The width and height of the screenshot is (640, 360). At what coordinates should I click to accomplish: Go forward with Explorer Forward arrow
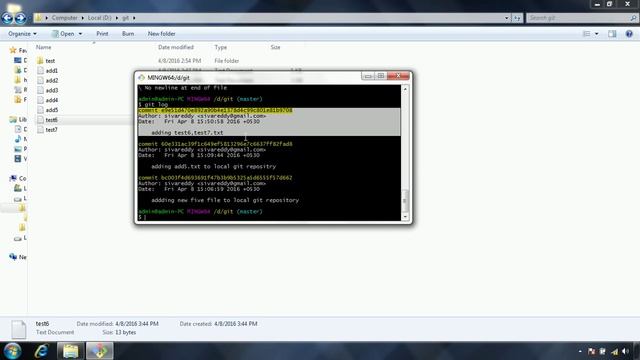click(20, 18)
